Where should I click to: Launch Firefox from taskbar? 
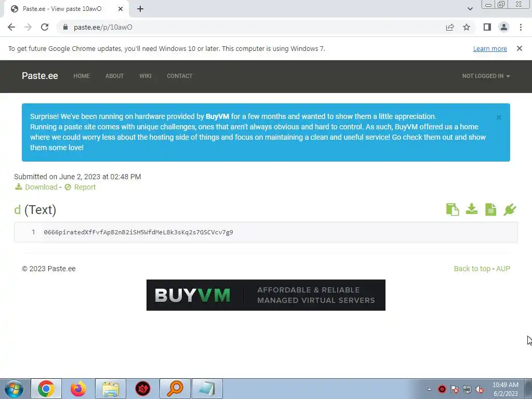tap(78, 389)
